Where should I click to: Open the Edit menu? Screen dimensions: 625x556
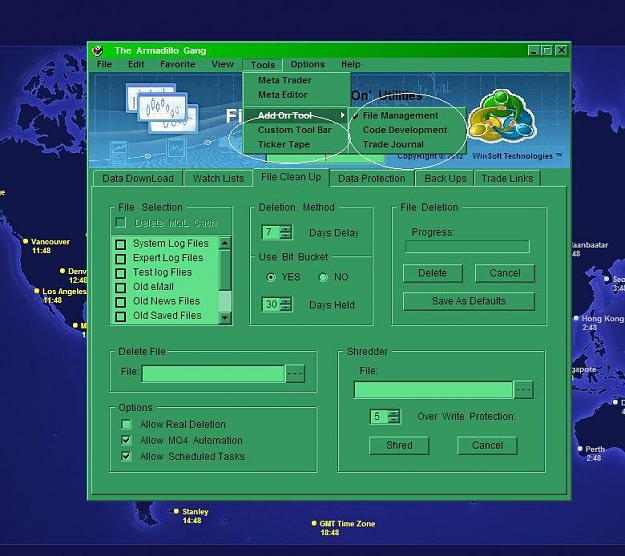[x=136, y=64]
